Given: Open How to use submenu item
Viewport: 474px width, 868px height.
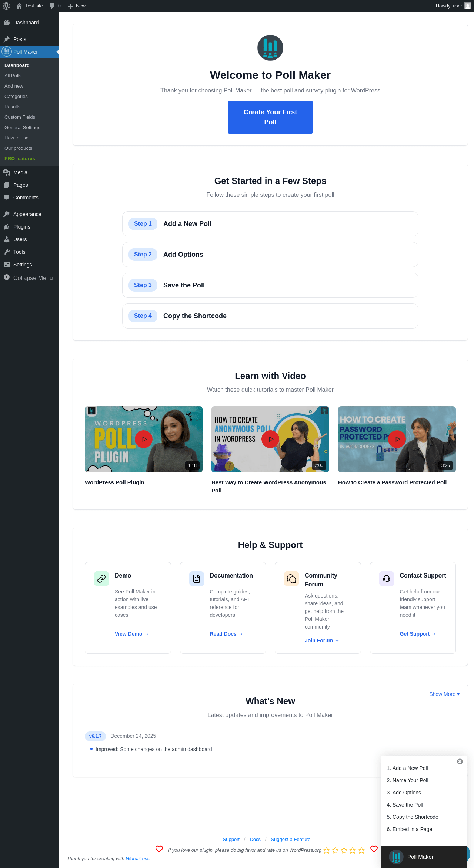Looking at the screenshot, I should coord(30,138).
